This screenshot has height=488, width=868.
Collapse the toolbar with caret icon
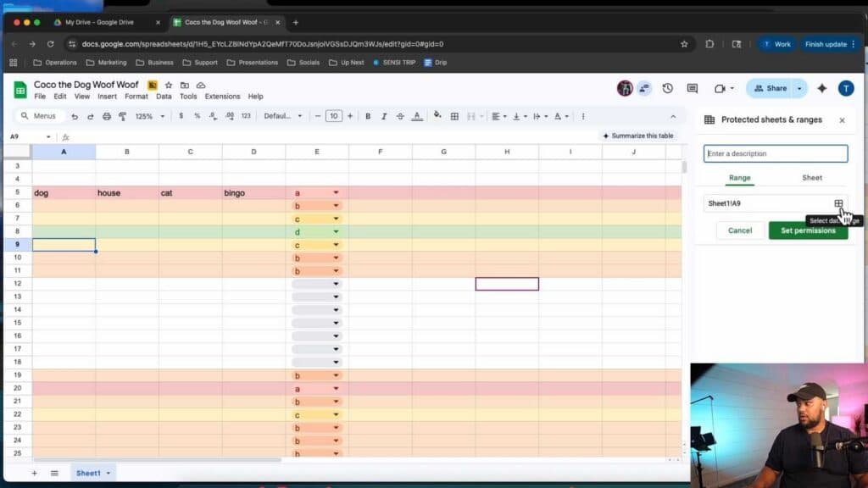[x=673, y=116]
